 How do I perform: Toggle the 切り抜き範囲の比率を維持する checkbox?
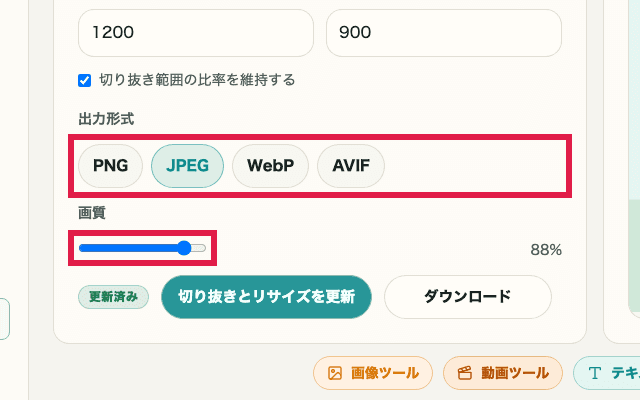pyautogui.click(x=85, y=80)
